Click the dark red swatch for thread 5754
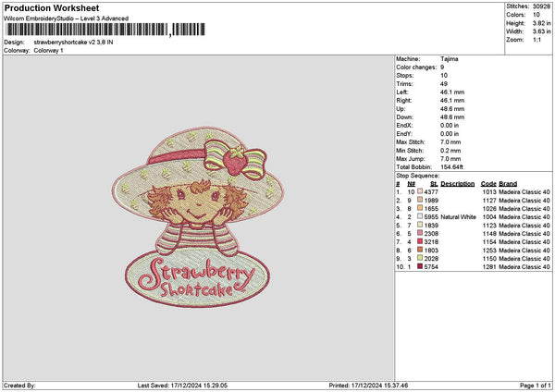 (420, 266)
